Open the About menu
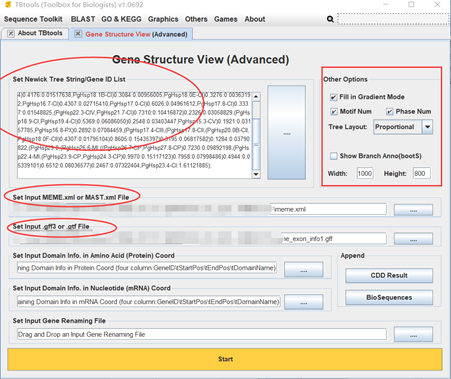 click(x=255, y=19)
